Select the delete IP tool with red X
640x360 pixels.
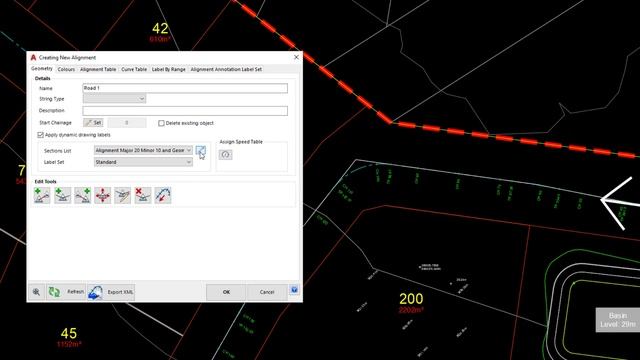pos(143,196)
